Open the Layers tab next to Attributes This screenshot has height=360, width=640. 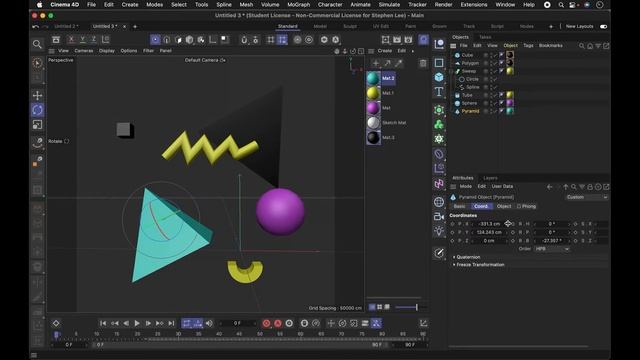pos(490,178)
